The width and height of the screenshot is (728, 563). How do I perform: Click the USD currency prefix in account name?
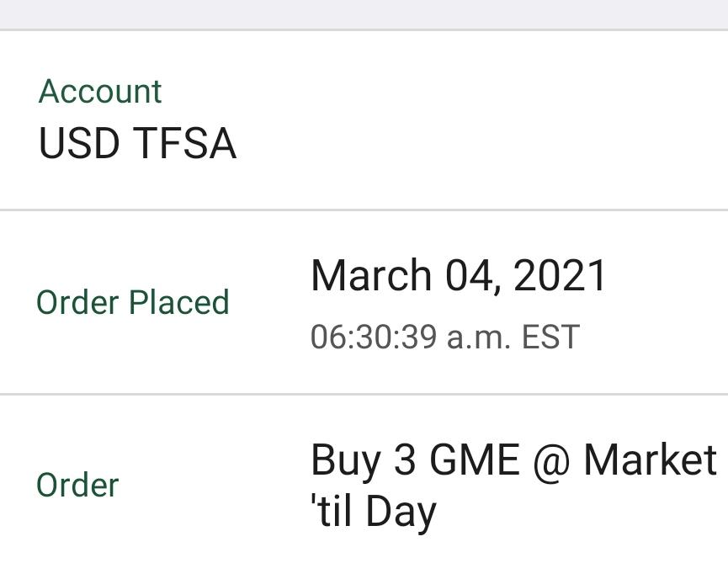coord(79,143)
